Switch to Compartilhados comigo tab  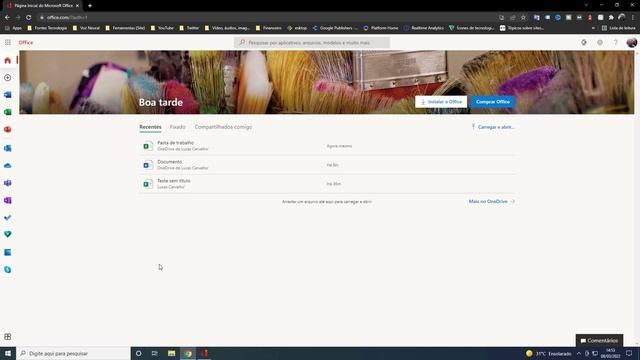(x=223, y=127)
